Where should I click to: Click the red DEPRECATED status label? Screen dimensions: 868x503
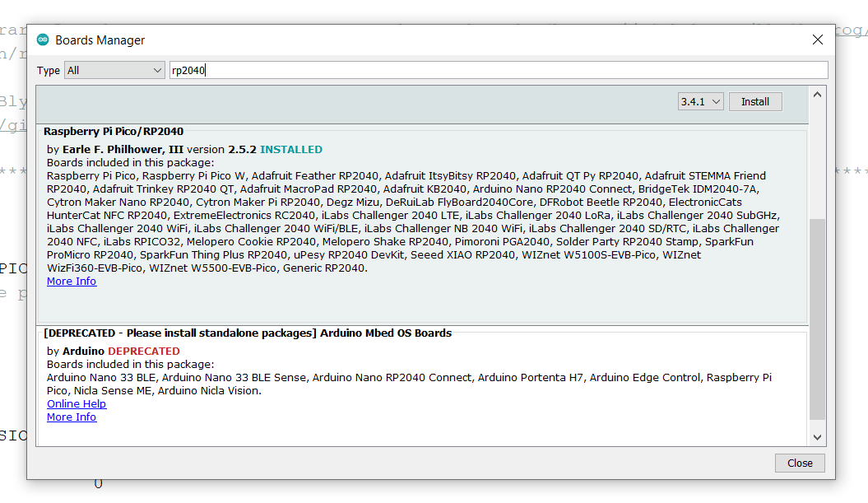144,352
